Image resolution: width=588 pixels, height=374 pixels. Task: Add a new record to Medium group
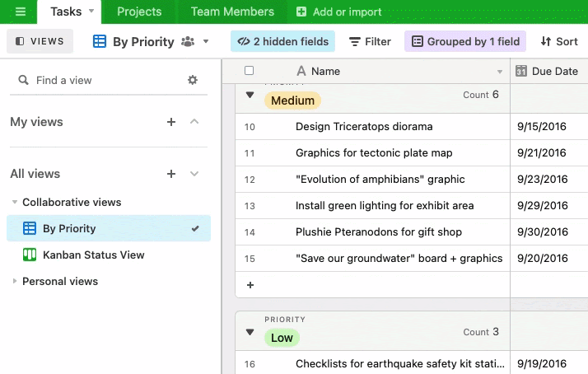point(250,285)
